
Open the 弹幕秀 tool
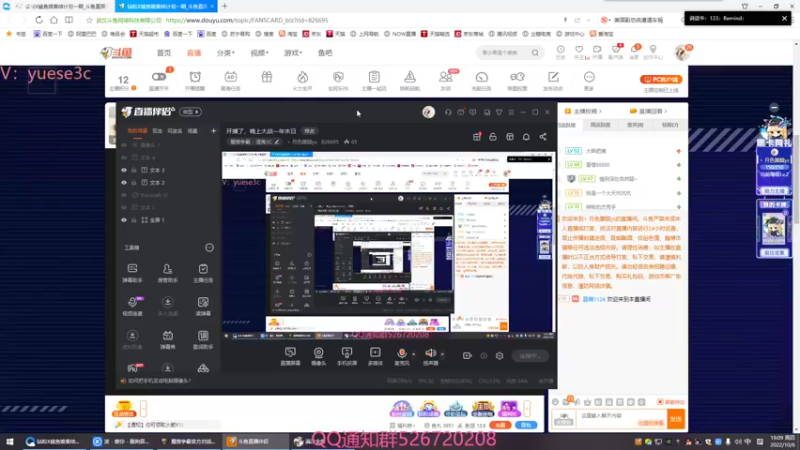167,339
